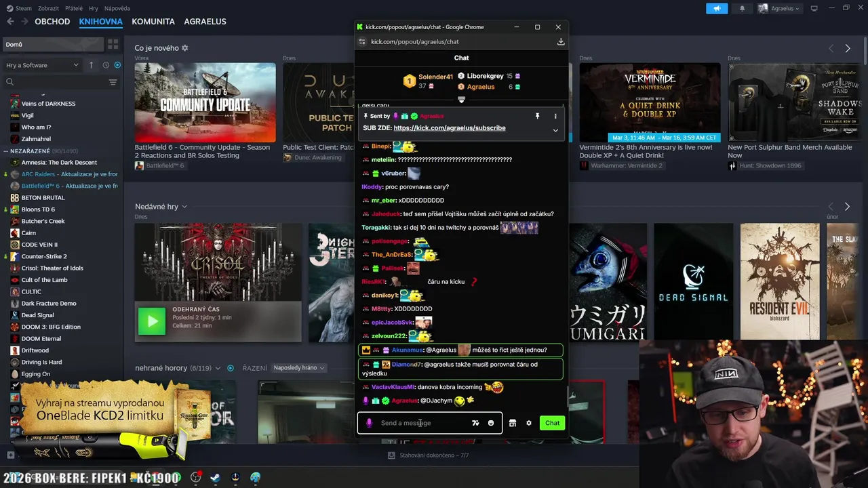Collapse the leaderboard handle below top gifters

(461, 100)
